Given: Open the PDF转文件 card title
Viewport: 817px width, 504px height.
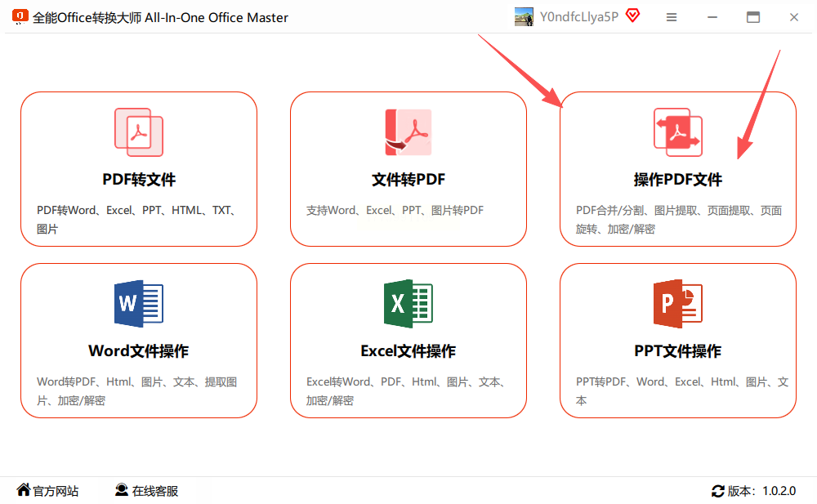Looking at the screenshot, I should tap(139, 179).
